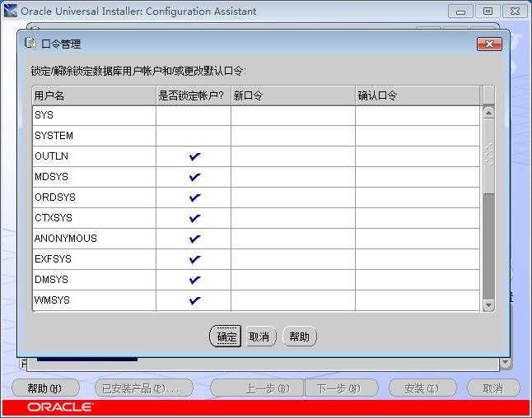Viewport: 532px width, 418px height.
Task: Click confirm password field for SYSTEM
Action: [418, 136]
